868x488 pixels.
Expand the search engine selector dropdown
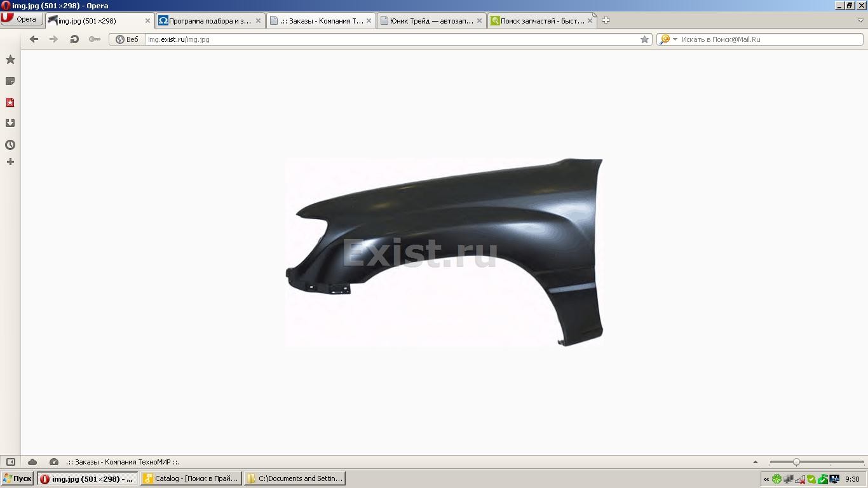click(675, 39)
